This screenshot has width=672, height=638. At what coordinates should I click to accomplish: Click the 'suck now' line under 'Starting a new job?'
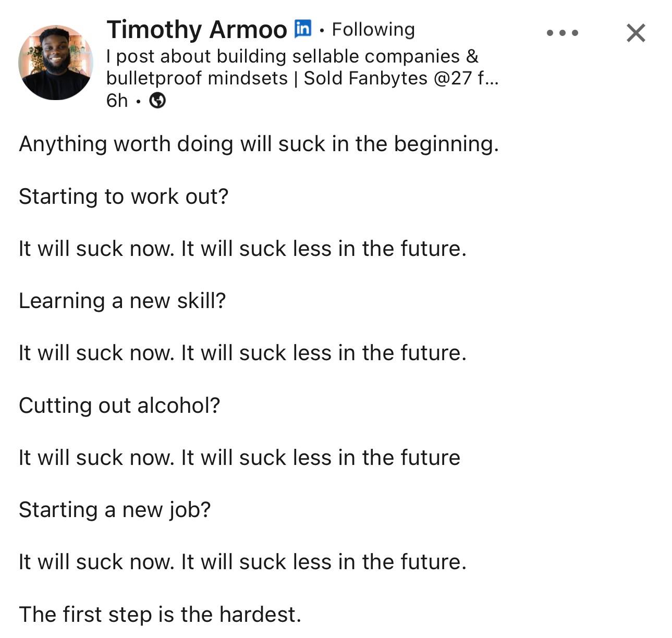pyautogui.click(x=242, y=562)
